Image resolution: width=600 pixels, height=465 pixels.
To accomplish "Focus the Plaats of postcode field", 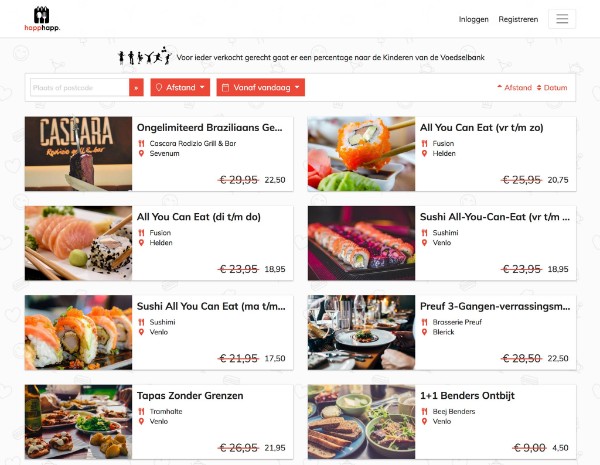I will pos(80,88).
